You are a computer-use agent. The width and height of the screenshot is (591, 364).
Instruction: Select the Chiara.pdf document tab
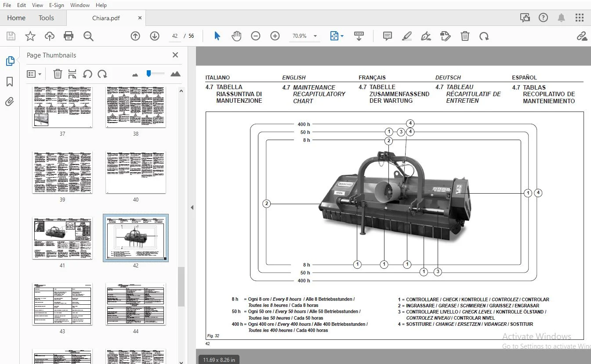click(x=106, y=18)
